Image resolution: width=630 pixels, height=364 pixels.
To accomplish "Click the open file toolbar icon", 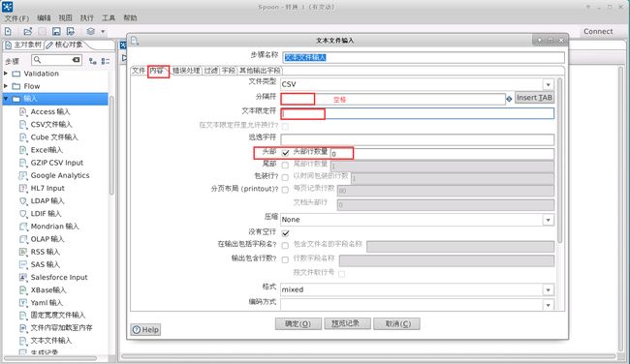I will [x=28, y=31].
